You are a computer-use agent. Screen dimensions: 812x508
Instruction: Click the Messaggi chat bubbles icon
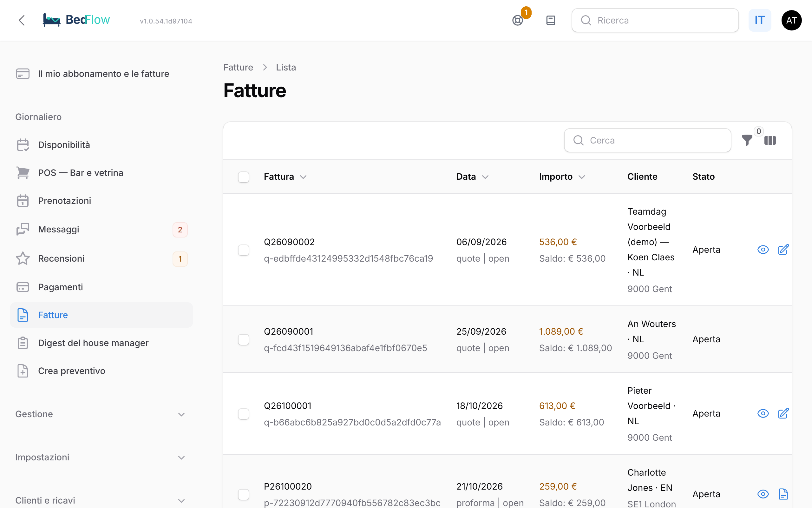[x=23, y=229]
